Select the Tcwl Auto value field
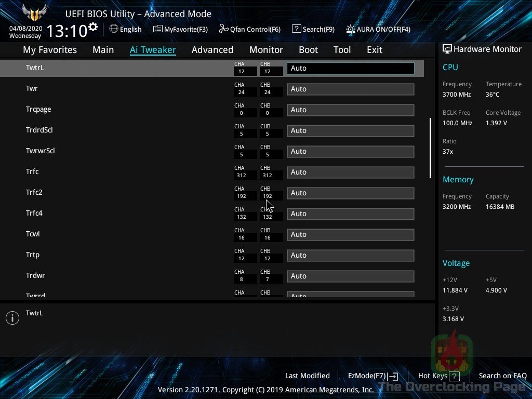Screen dimensions: 532x399 point(350,235)
